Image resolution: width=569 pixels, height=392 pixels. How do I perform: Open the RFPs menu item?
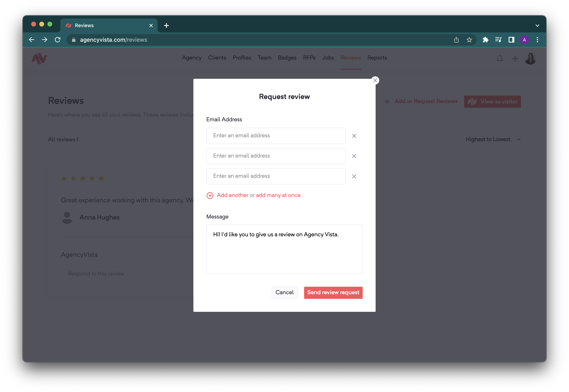click(309, 58)
